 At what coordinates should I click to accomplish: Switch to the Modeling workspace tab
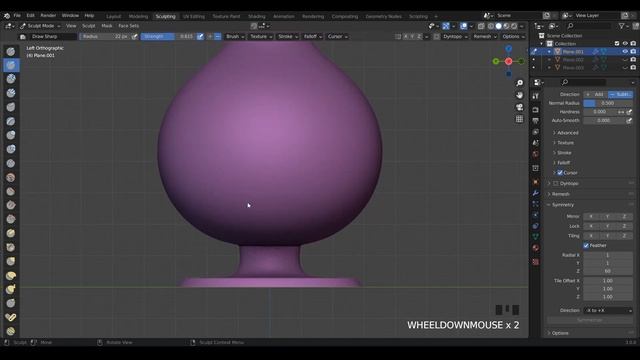138,16
